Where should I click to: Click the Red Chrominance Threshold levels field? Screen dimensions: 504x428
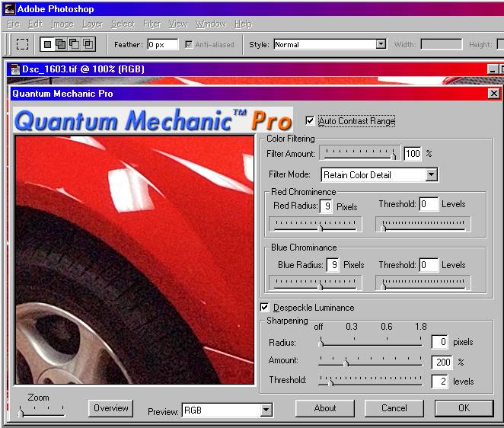point(429,204)
